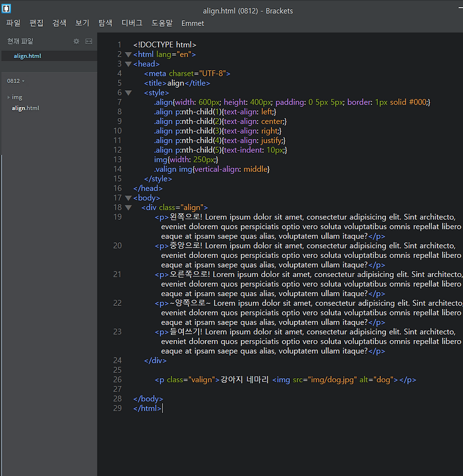Fold the style block on line 6

coord(128,93)
